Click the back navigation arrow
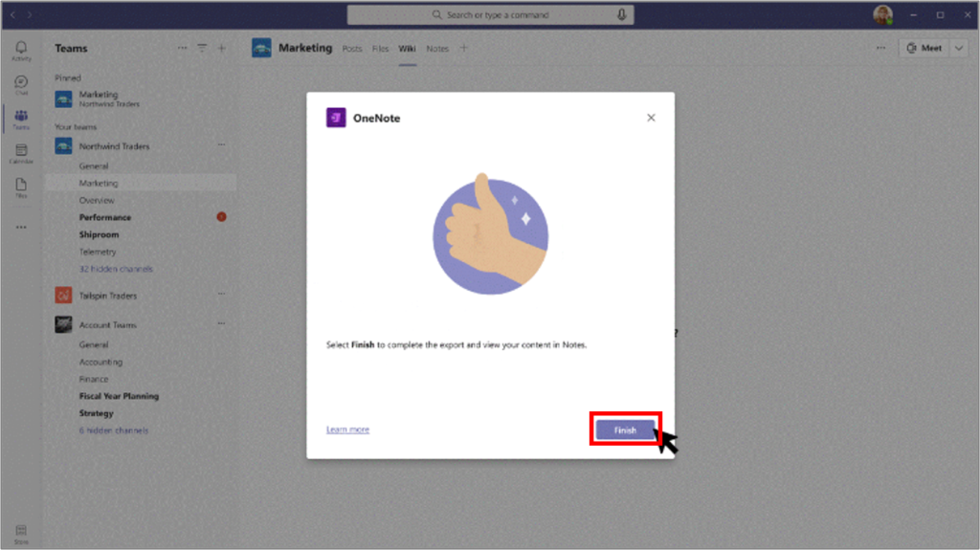This screenshot has width=980, height=550. (x=12, y=14)
